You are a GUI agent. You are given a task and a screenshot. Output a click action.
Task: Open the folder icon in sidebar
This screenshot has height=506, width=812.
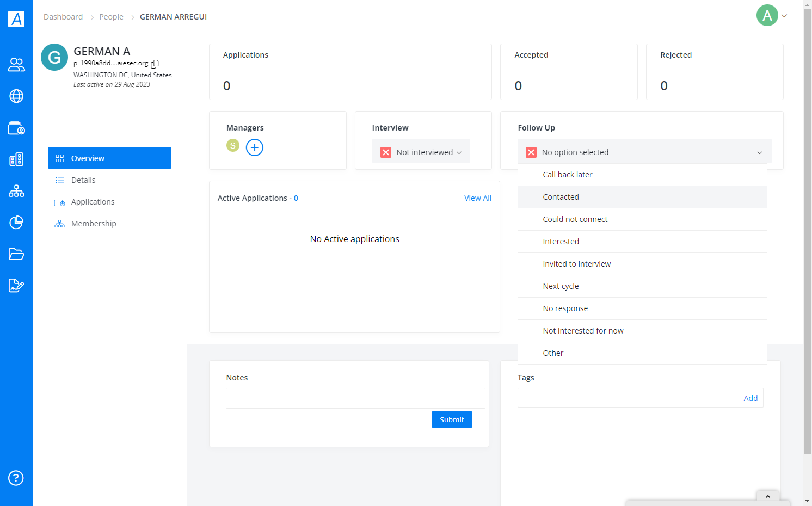(16, 254)
